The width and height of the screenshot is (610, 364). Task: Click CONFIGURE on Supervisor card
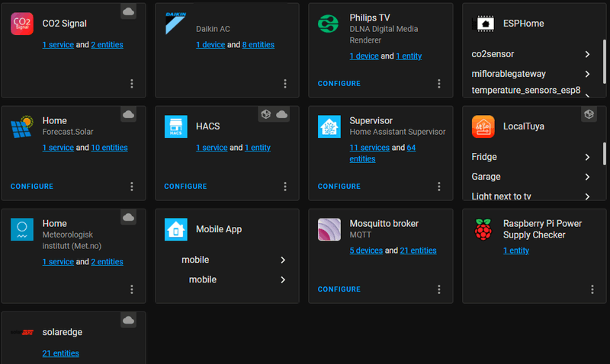click(x=339, y=187)
